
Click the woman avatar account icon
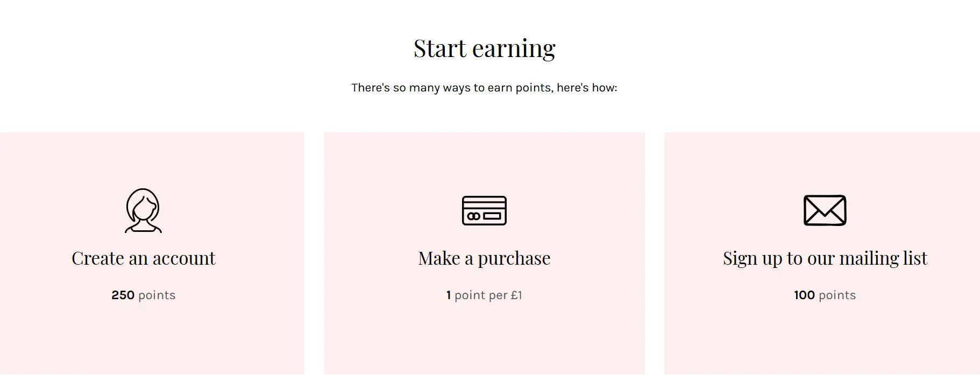[x=143, y=210]
